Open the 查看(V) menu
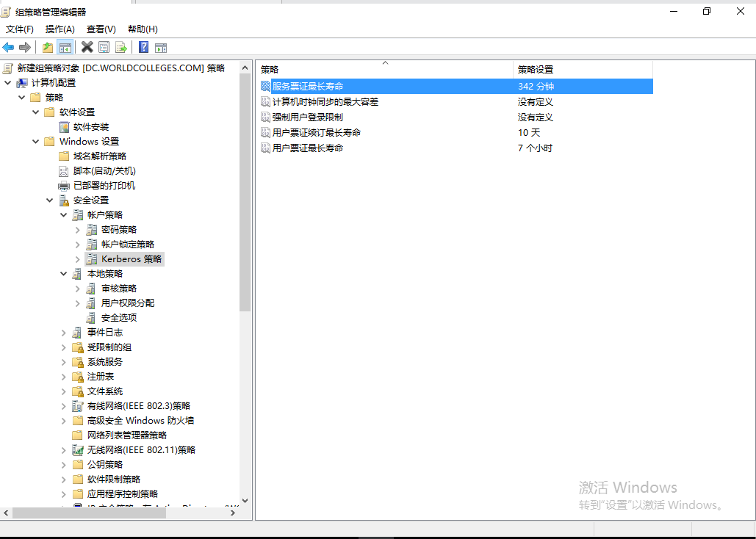This screenshot has width=756, height=539. pos(101,29)
